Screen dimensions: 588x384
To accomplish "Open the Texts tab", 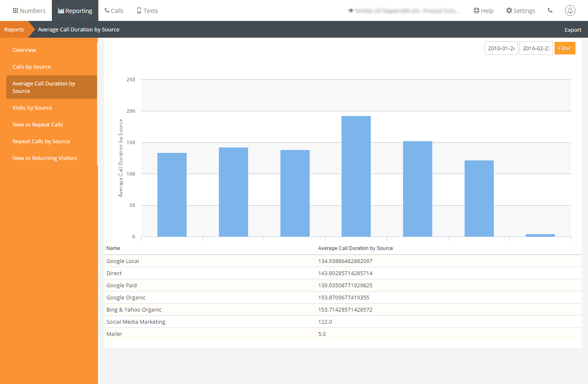I will click(147, 10).
